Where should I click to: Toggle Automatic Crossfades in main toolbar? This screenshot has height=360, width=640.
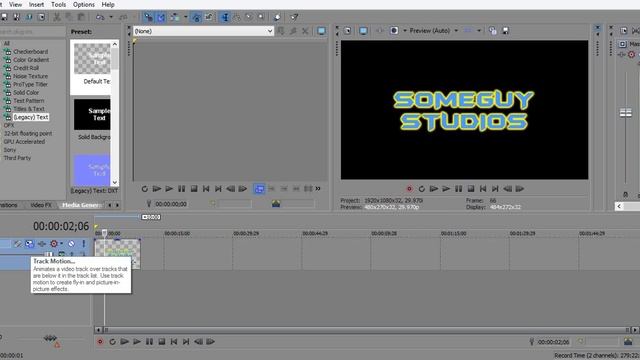click(161, 17)
